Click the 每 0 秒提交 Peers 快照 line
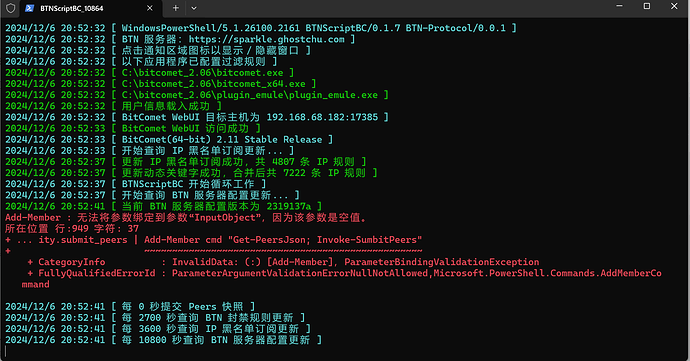The image size is (690, 361). [x=130, y=306]
